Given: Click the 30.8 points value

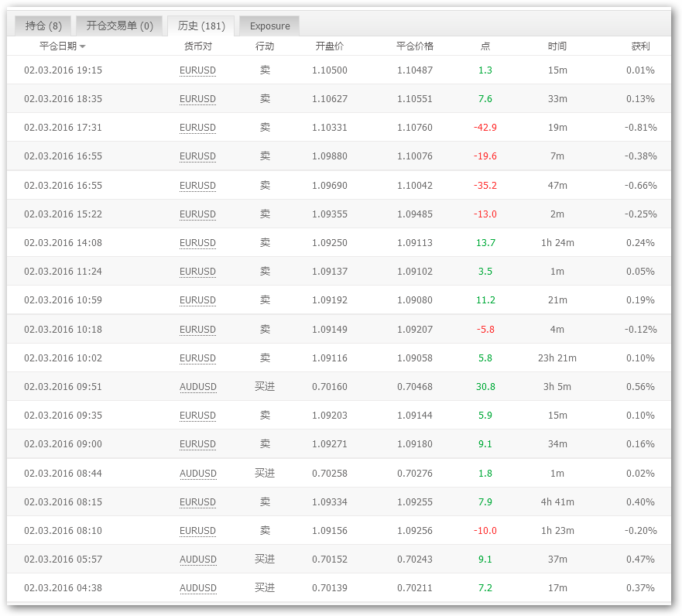Looking at the screenshot, I should [x=485, y=387].
